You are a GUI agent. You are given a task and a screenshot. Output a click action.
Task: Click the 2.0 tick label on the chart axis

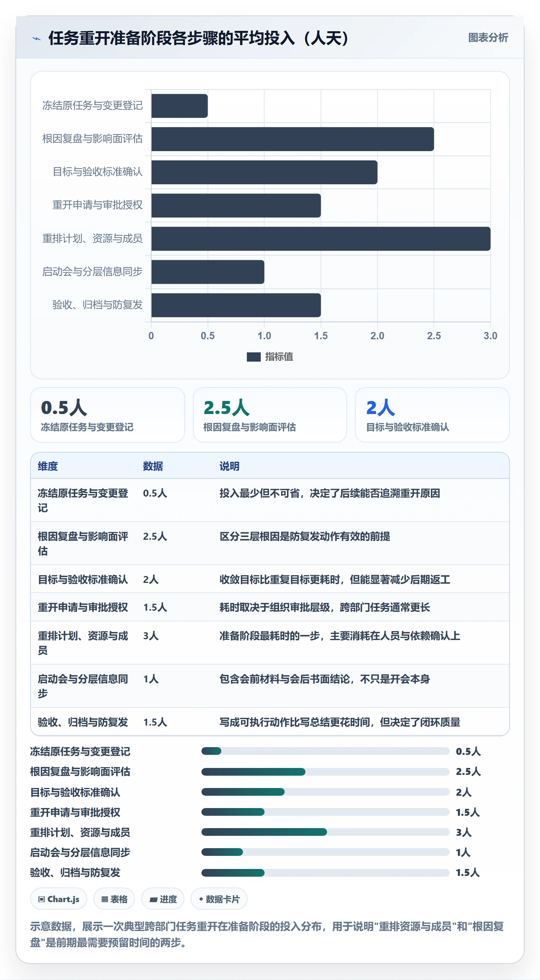[x=377, y=336]
